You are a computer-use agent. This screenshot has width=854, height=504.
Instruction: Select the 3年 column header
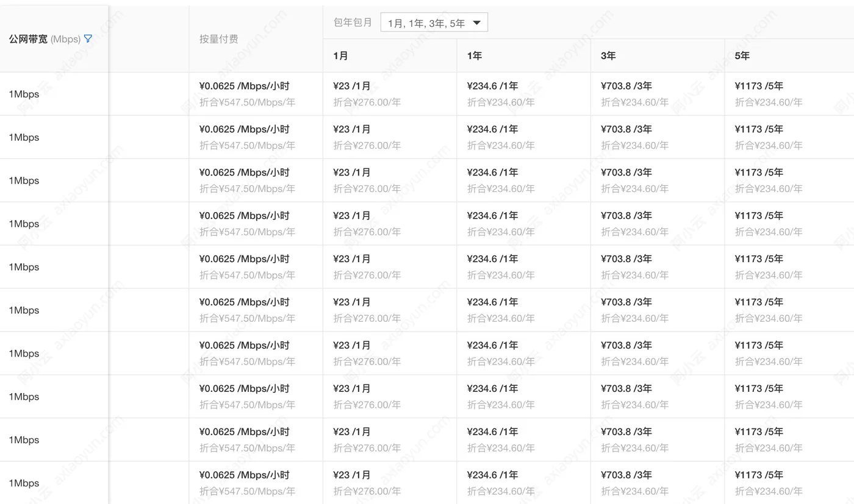[x=608, y=55]
